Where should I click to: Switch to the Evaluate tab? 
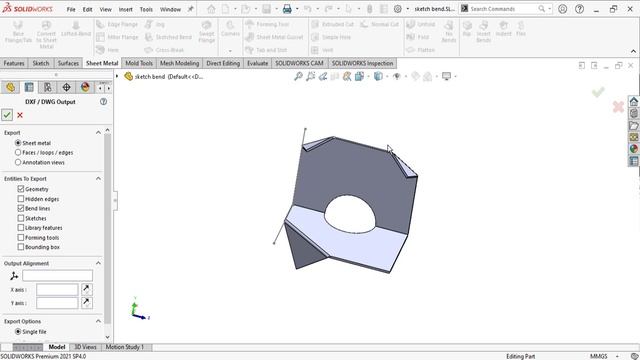(258, 63)
